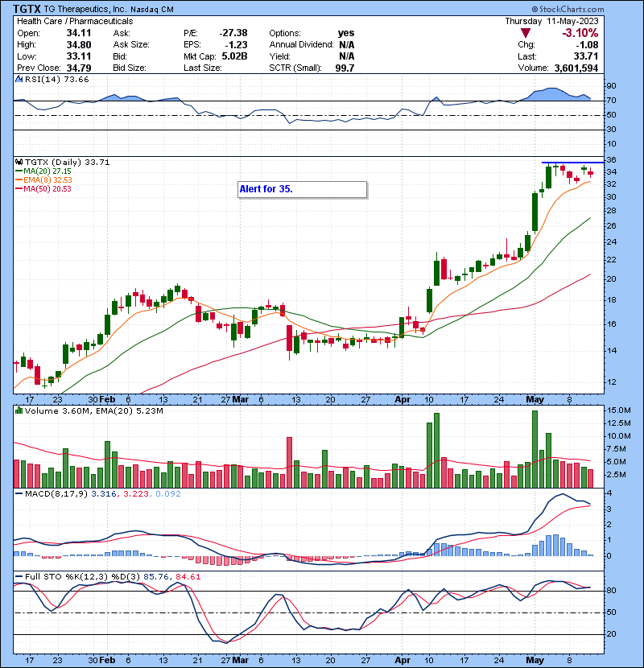The image size is (644, 668).
Task: Click the stochastic %D value 84.61
Action: coord(188,577)
